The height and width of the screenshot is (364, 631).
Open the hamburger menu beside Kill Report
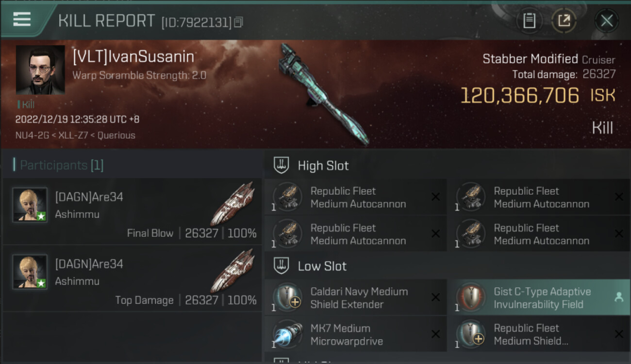[22, 19]
